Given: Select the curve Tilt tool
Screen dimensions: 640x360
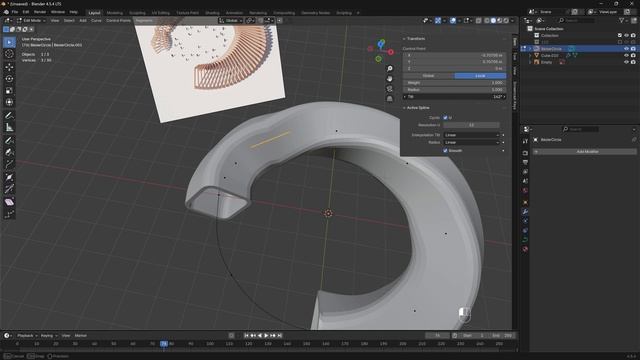Looking at the screenshot, I should click(x=9, y=189).
